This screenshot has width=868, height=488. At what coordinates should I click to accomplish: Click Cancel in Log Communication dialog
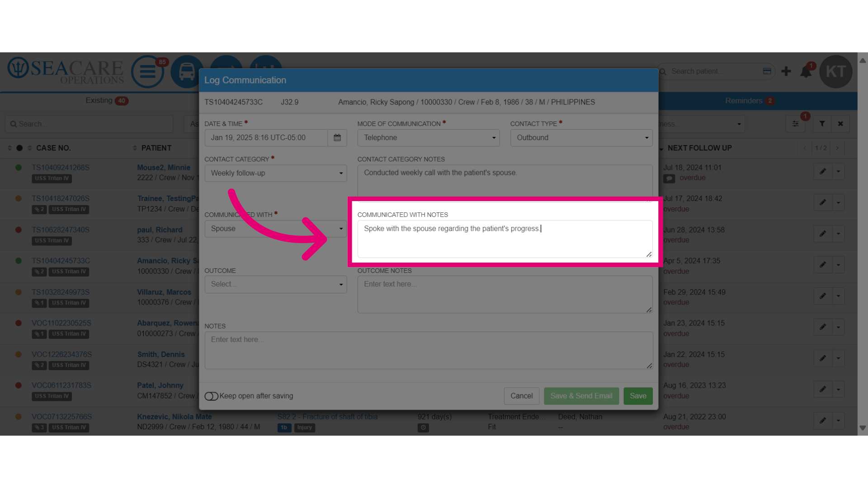(522, 396)
